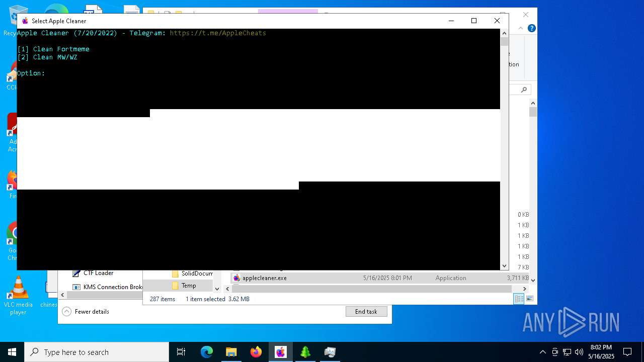Click the '[1] Clean Fortmeme' option text
This screenshot has width=644, height=362.
53,49
